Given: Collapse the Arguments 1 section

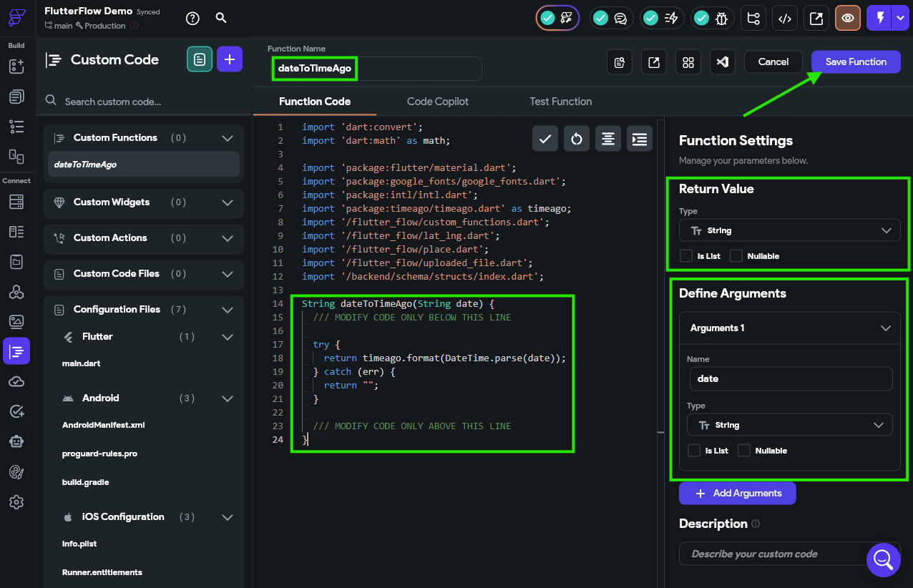Looking at the screenshot, I should coord(886,328).
